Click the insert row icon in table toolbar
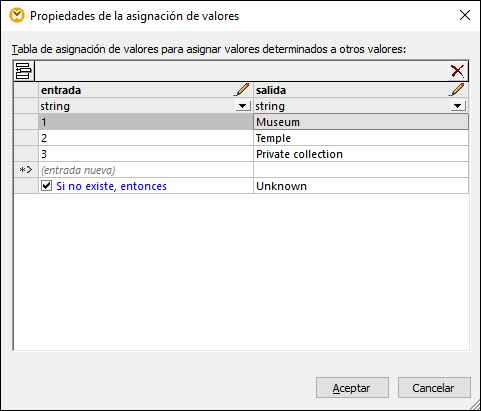The height and width of the screenshot is (411, 481). (24, 71)
